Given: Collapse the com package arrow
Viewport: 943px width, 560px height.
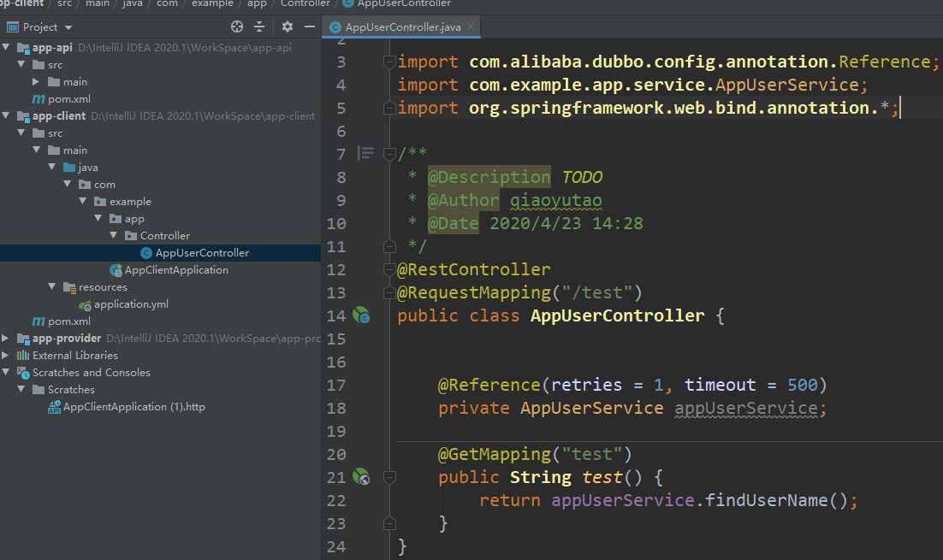Looking at the screenshot, I should [68, 184].
